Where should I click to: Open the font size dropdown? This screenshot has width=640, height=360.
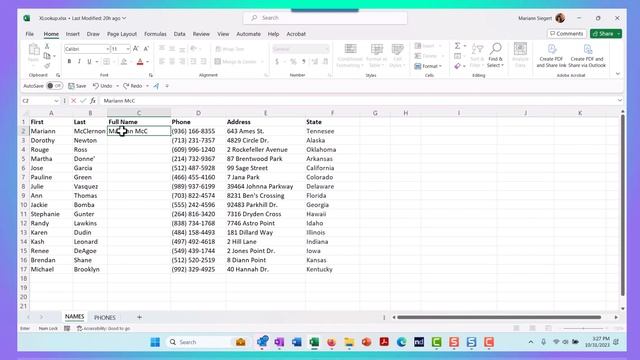pyautogui.click(x=128, y=49)
